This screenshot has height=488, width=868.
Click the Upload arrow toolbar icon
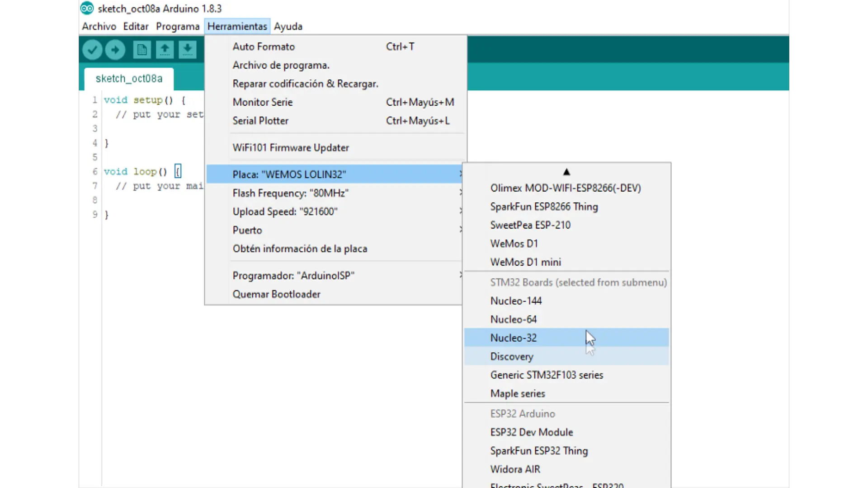click(115, 50)
